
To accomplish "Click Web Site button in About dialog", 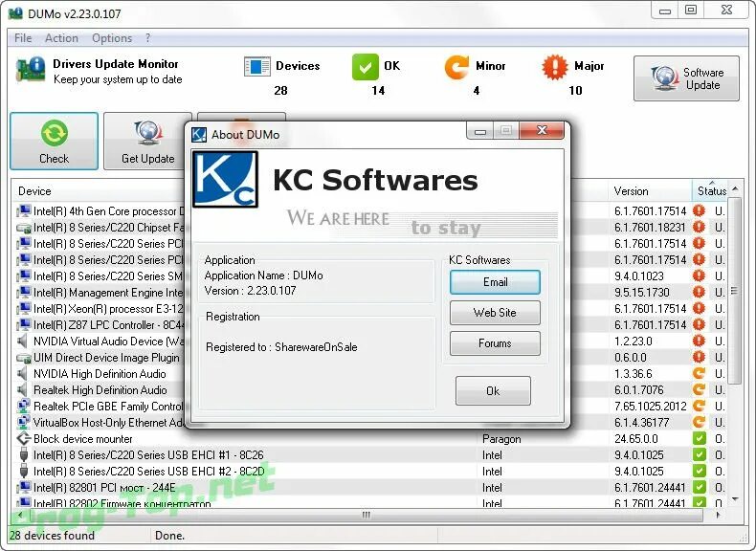I will (x=495, y=313).
